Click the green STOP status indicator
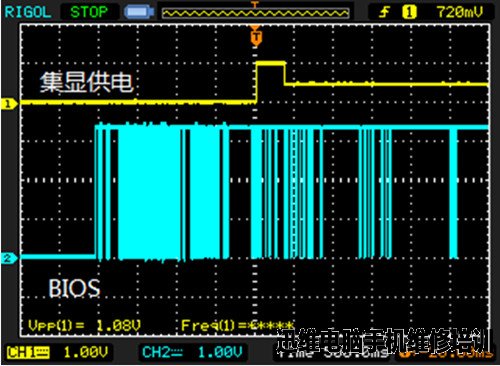The width and height of the screenshot is (500, 366). click(x=89, y=12)
